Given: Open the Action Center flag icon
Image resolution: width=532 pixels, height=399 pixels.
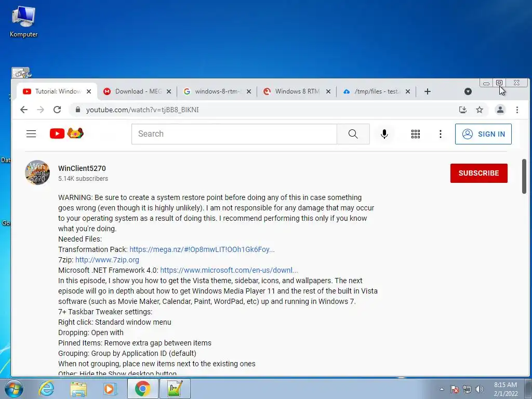Looking at the screenshot, I should click(454, 389).
